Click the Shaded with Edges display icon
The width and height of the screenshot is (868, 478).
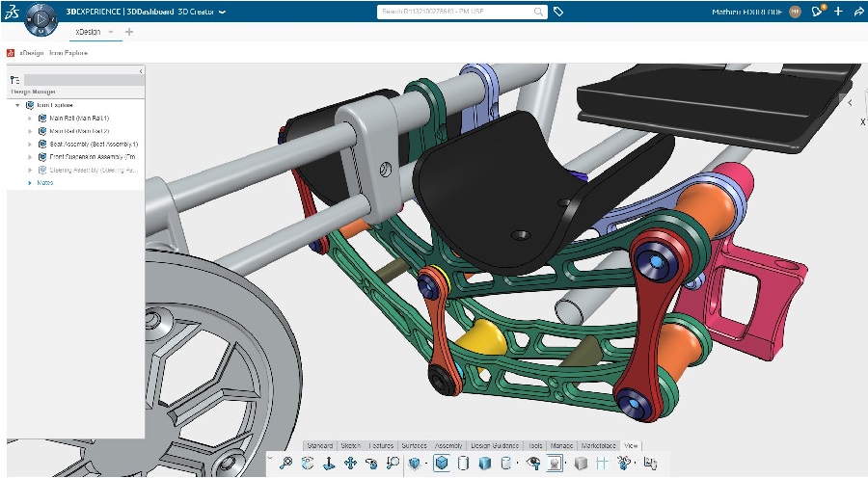click(x=441, y=464)
